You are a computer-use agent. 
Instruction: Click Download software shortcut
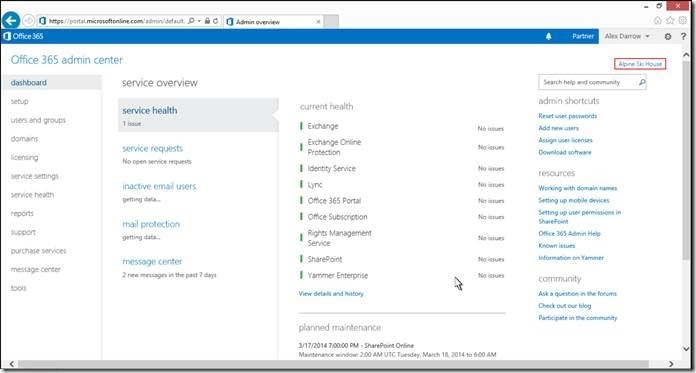tap(565, 152)
